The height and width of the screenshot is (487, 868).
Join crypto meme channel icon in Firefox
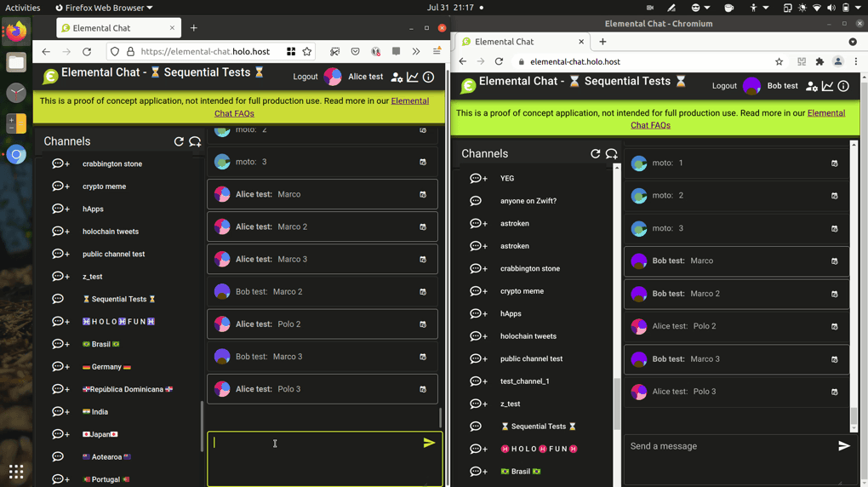coord(60,186)
